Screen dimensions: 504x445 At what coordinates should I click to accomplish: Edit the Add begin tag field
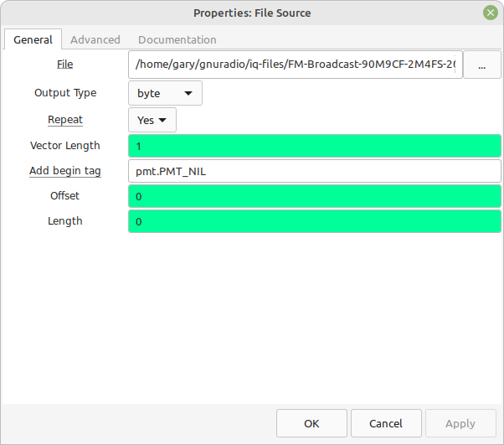[315, 171]
